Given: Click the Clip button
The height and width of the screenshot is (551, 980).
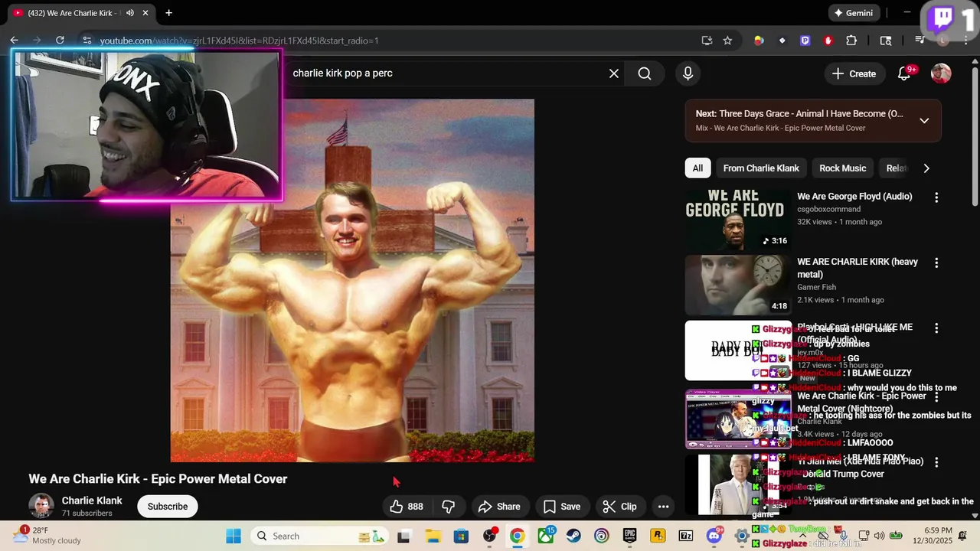Looking at the screenshot, I should (x=619, y=507).
